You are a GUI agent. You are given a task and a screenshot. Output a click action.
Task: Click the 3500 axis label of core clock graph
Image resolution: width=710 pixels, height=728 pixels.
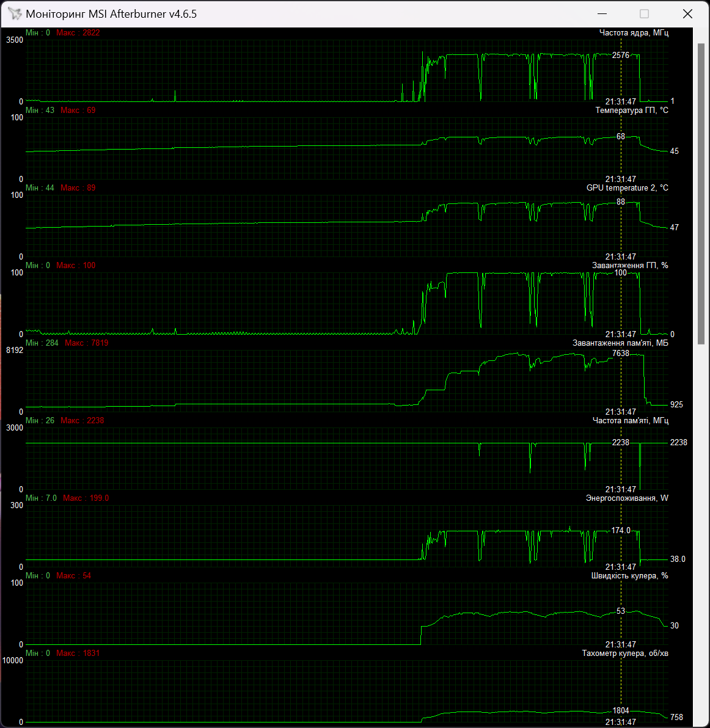point(15,40)
